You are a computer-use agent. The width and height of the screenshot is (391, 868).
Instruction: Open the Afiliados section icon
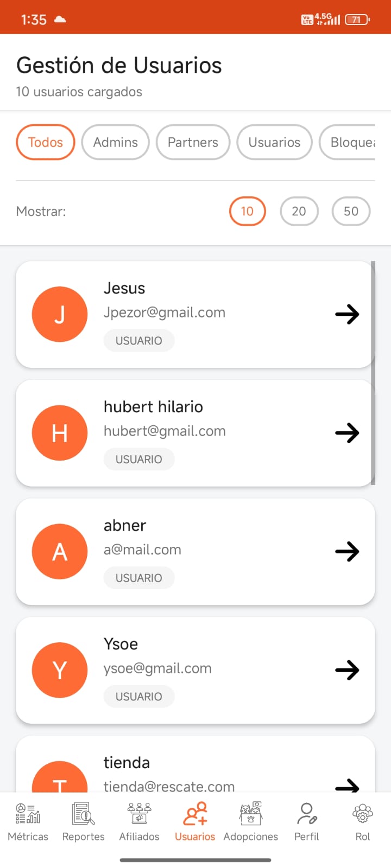click(x=139, y=814)
